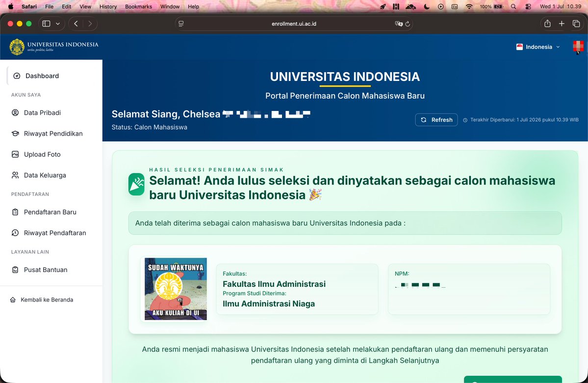Image resolution: width=588 pixels, height=383 pixels.
Task: Click the Riwayat Pendaftaran clock icon
Action: [15, 233]
